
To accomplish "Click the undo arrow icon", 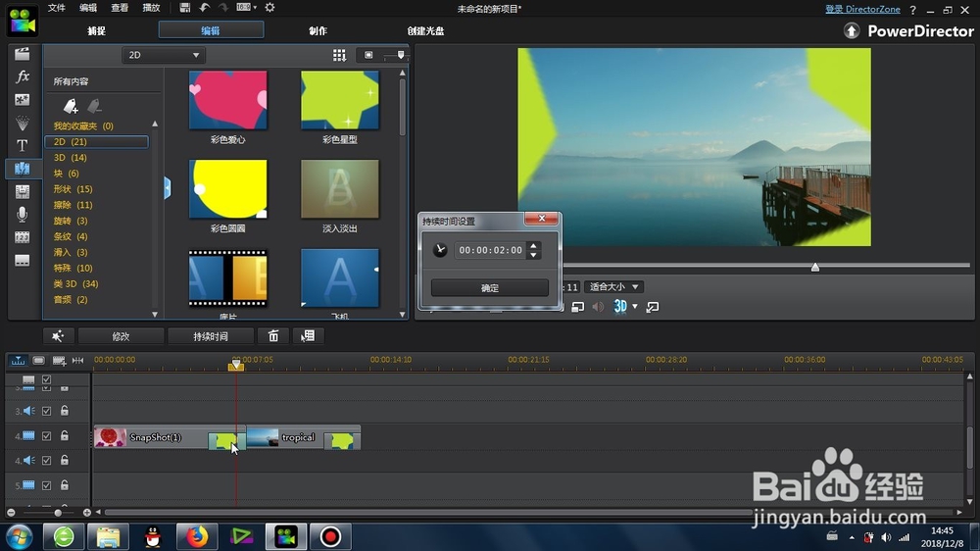I will tap(205, 8).
